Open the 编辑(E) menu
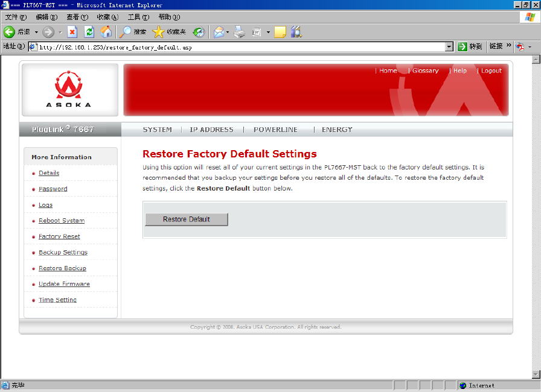The width and height of the screenshot is (541, 392). coord(46,17)
